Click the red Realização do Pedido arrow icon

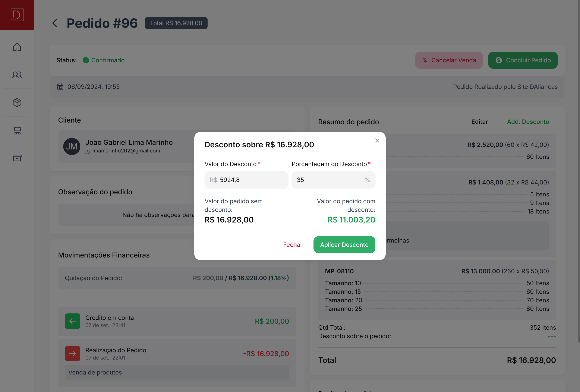pyautogui.click(x=72, y=354)
